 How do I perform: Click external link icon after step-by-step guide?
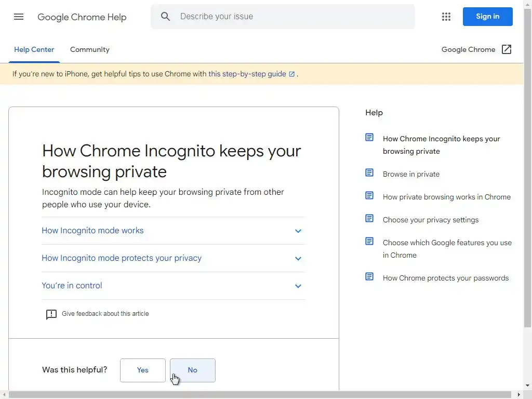click(x=292, y=74)
